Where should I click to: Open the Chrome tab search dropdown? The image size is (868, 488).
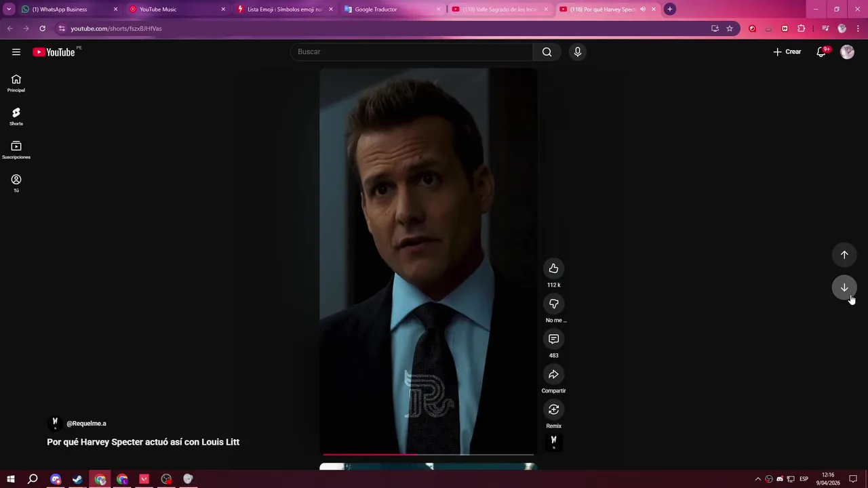9,9
